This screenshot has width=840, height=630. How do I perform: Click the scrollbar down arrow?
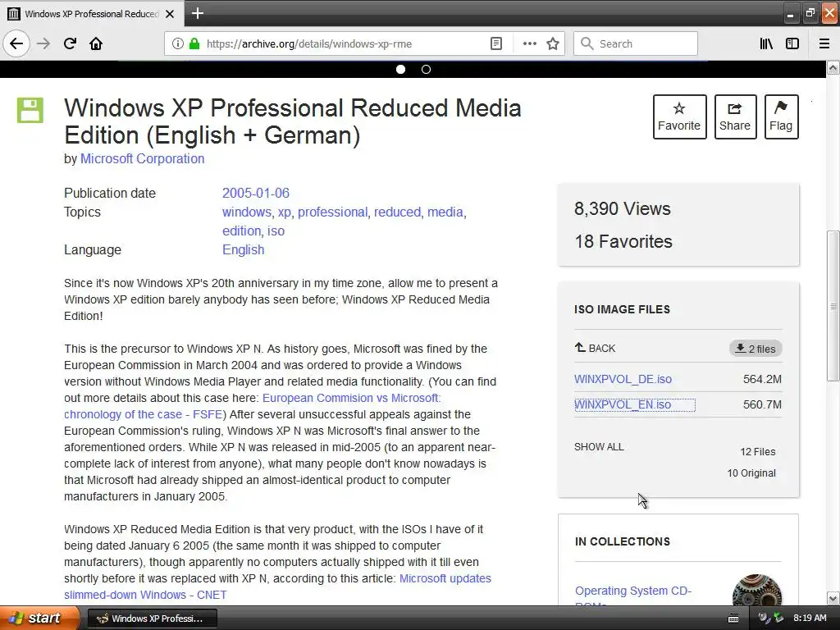coord(833,598)
